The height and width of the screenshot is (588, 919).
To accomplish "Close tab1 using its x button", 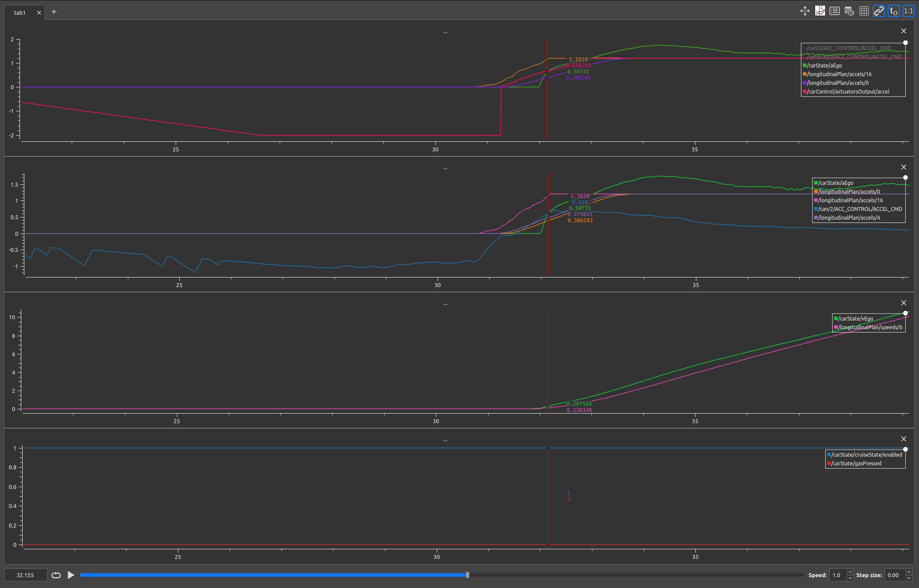I will point(39,13).
